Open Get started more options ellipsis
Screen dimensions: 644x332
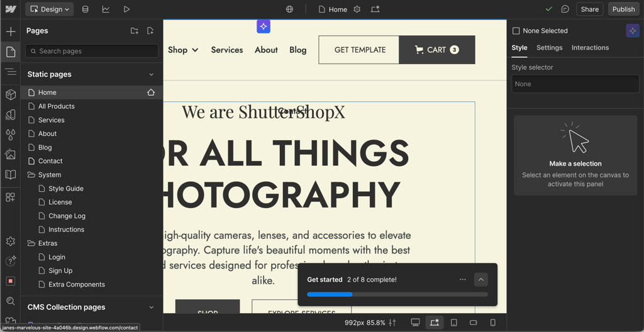coord(463,279)
